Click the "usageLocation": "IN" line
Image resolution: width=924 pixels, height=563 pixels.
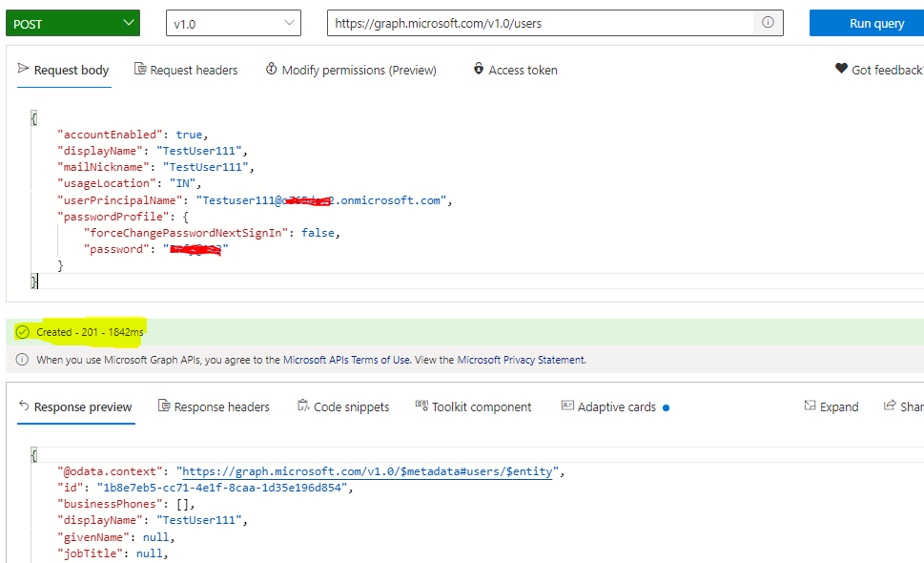[130, 184]
